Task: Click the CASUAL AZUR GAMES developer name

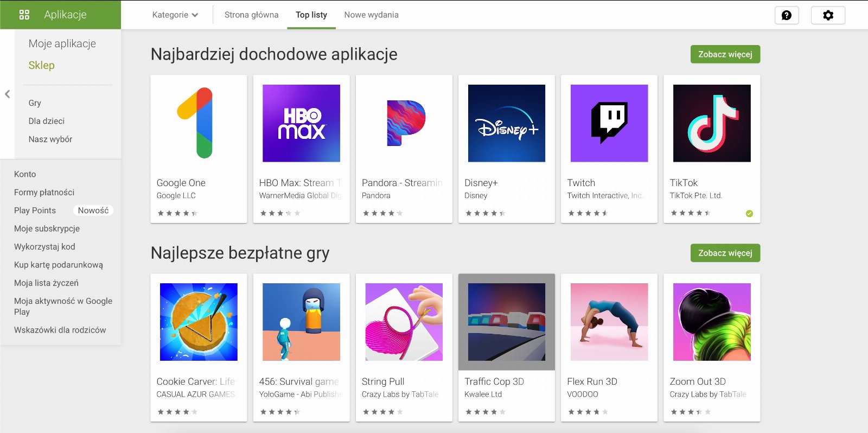Action: pos(195,394)
